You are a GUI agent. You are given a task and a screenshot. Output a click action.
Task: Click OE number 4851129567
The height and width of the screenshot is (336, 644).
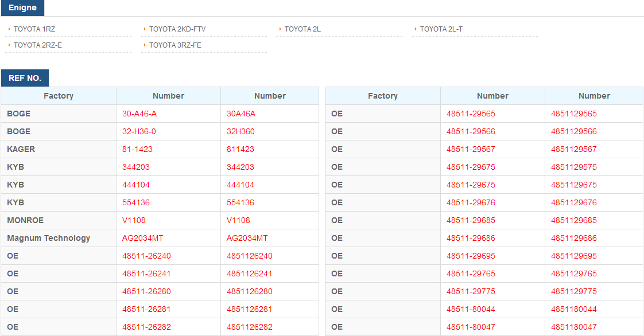tap(574, 149)
